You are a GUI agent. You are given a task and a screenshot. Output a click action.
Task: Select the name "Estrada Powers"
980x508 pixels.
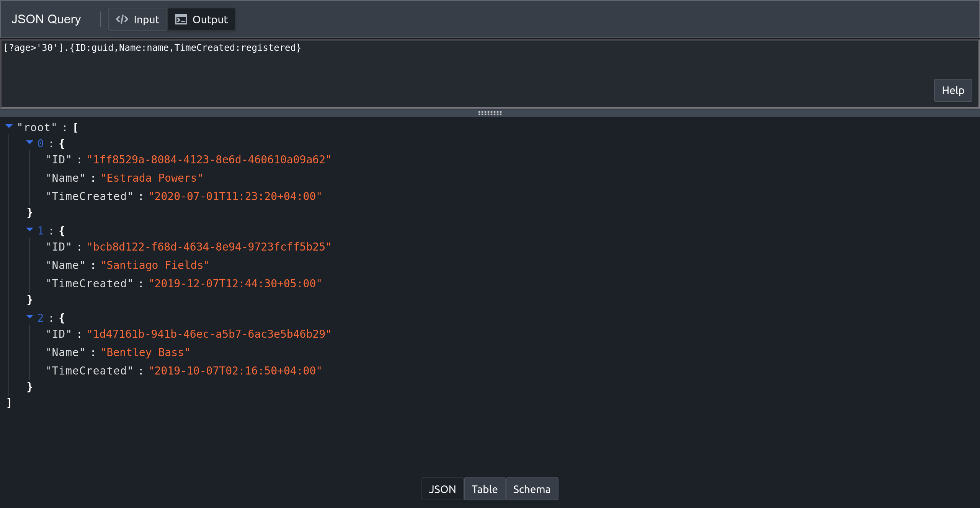(x=152, y=178)
